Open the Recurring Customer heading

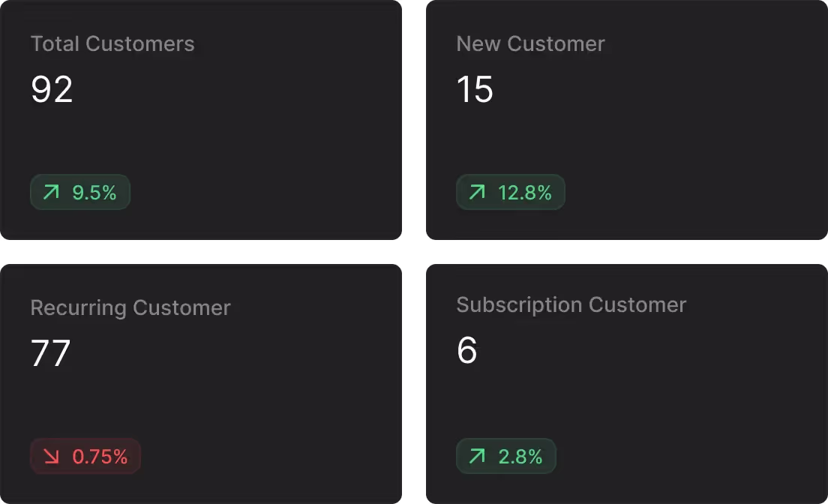130,307
